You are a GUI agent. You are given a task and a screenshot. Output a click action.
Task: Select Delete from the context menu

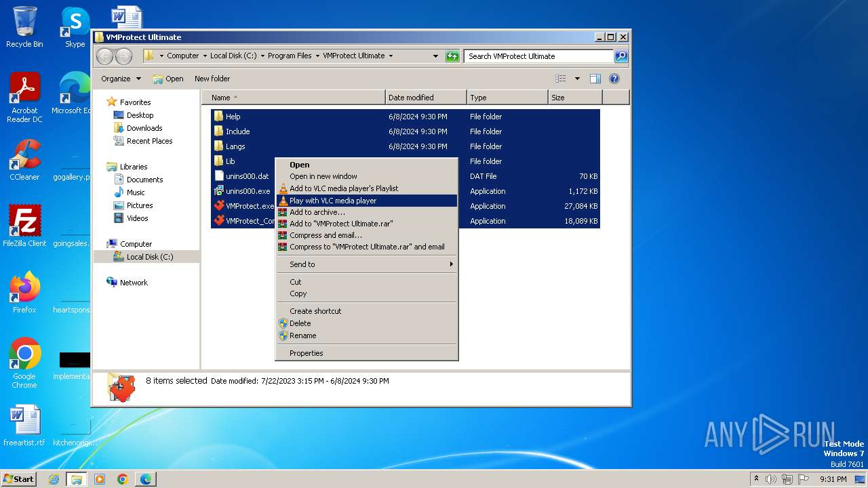[x=366, y=323]
